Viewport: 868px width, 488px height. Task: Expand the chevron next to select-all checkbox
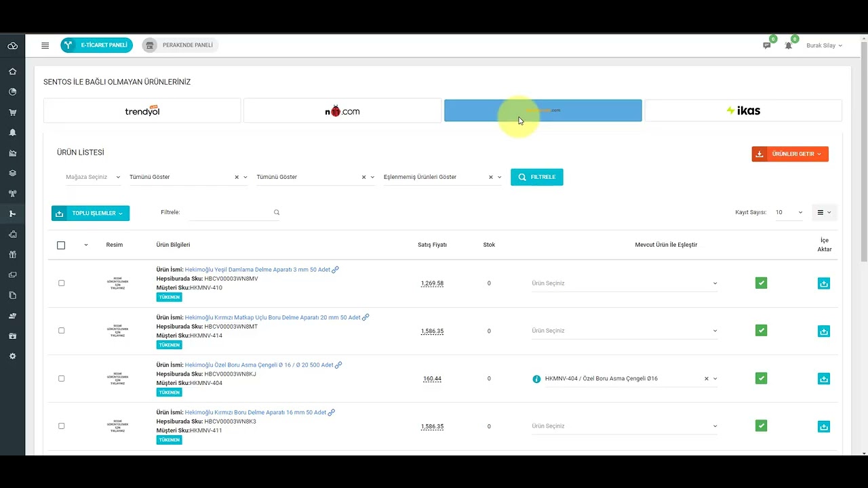85,245
